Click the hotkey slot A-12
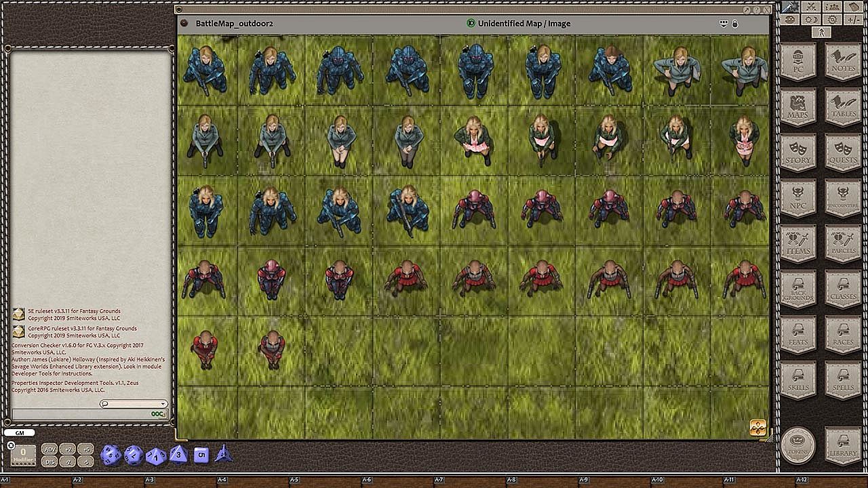The image size is (868, 488). pyautogui.click(x=831, y=481)
